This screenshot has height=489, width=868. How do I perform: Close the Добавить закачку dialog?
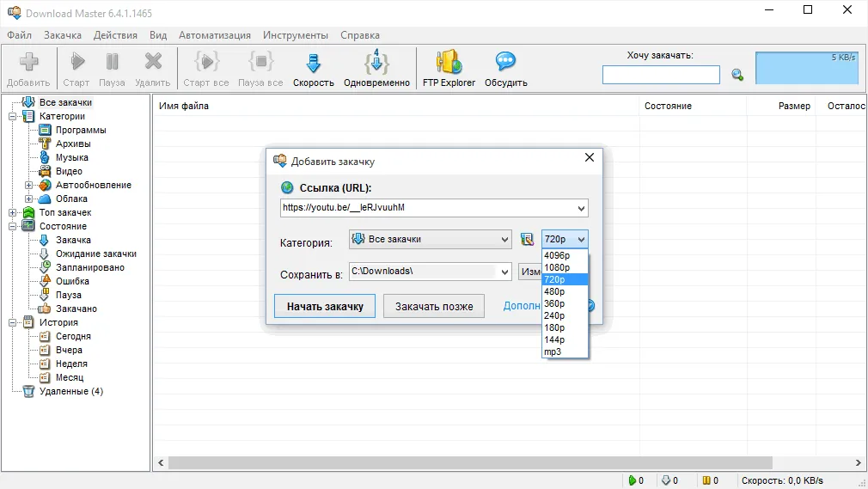pyautogui.click(x=590, y=158)
